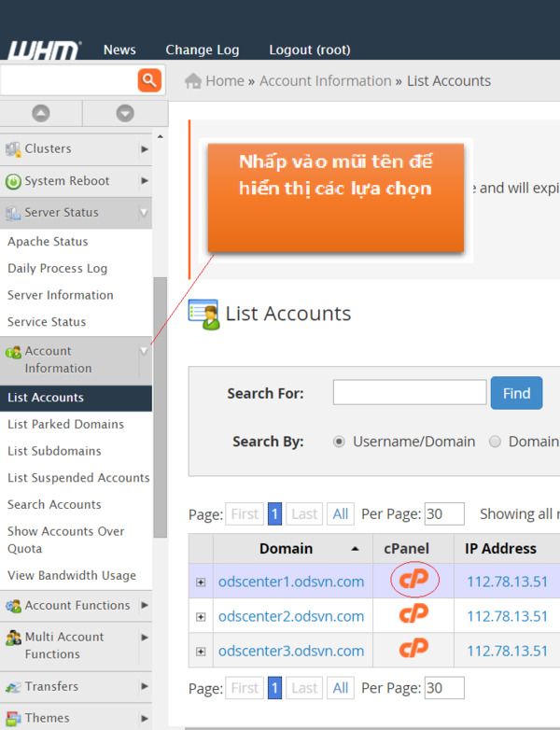Collapse the Account Information section

pos(144,351)
